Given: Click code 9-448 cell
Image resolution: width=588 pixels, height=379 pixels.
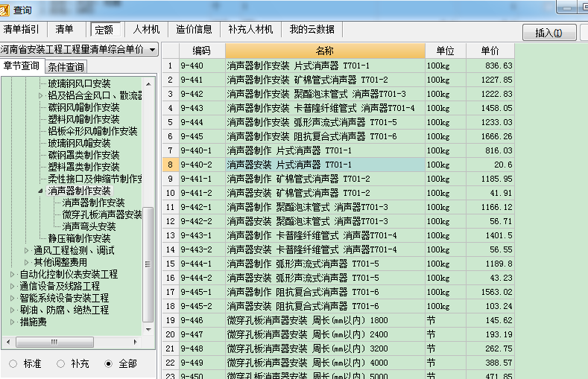Looking at the screenshot, I should click(x=202, y=348).
